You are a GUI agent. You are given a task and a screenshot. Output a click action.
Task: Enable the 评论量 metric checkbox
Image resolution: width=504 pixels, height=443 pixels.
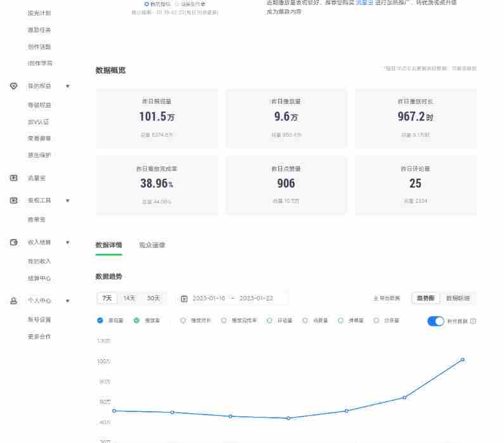(269, 320)
